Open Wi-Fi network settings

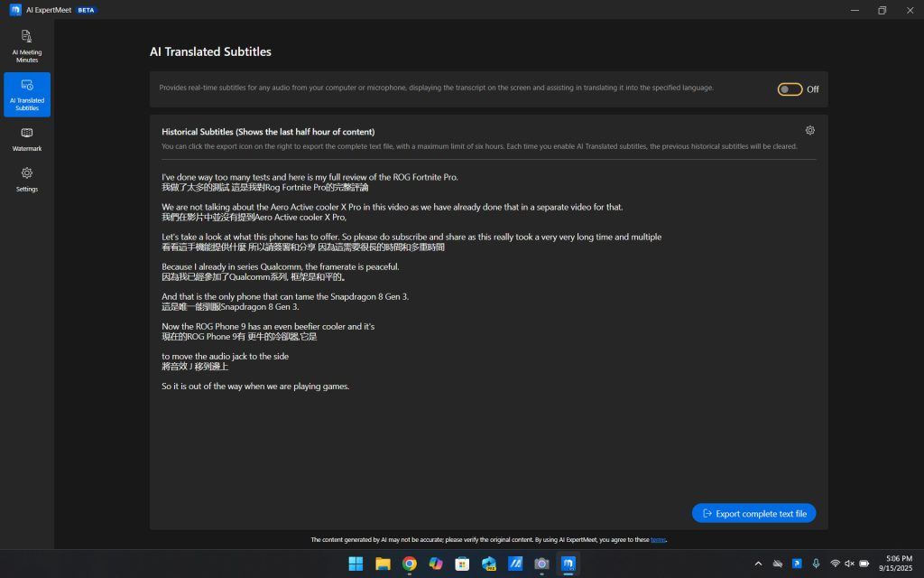(x=835, y=564)
